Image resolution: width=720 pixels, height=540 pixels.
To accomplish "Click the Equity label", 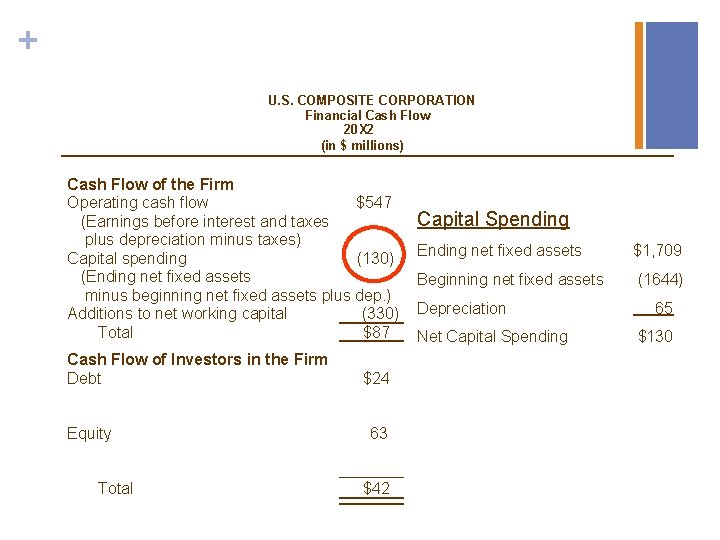I will [x=89, y=434].
